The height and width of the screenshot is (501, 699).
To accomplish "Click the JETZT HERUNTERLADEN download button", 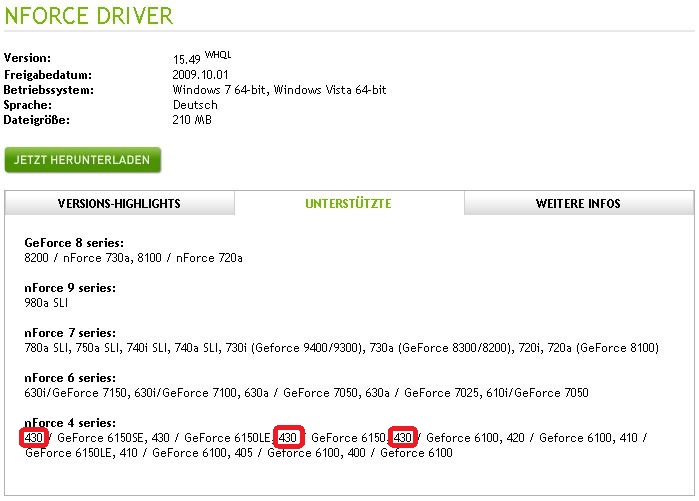I will [82, 160].
